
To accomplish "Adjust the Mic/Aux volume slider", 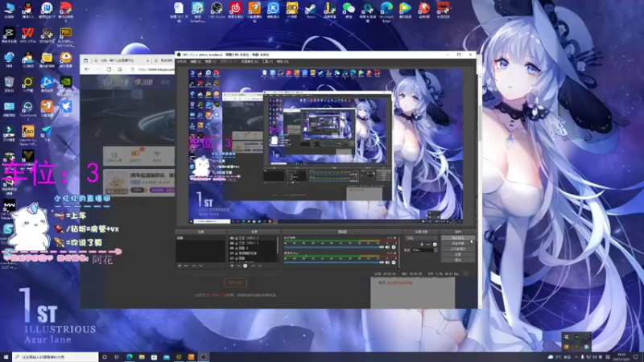I will click(x=334, y=262).
